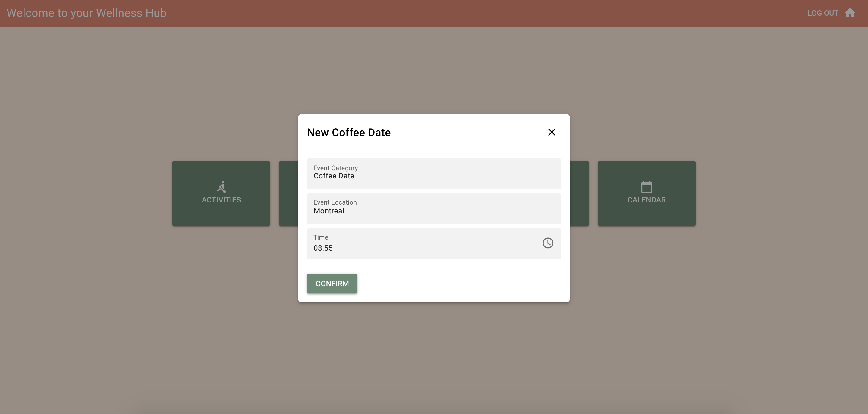Screen dimensions: 868x414
Task: Click the Montreal text in location field
Action: [x=329, y=211]
